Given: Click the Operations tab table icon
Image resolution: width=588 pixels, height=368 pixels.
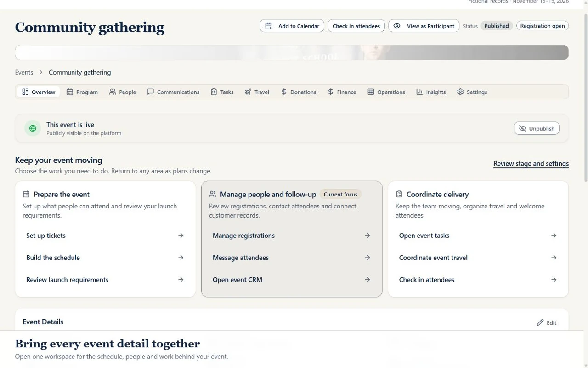Looking at the screenshot, I should click(371, 92).
